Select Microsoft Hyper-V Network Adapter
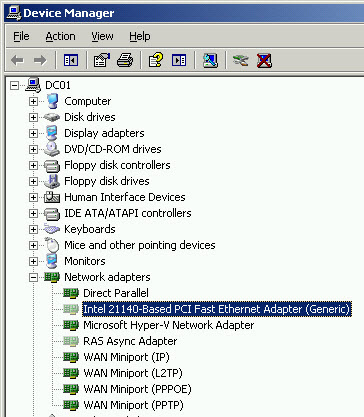Viewport: 364px width, 417px height. (168, 325)
